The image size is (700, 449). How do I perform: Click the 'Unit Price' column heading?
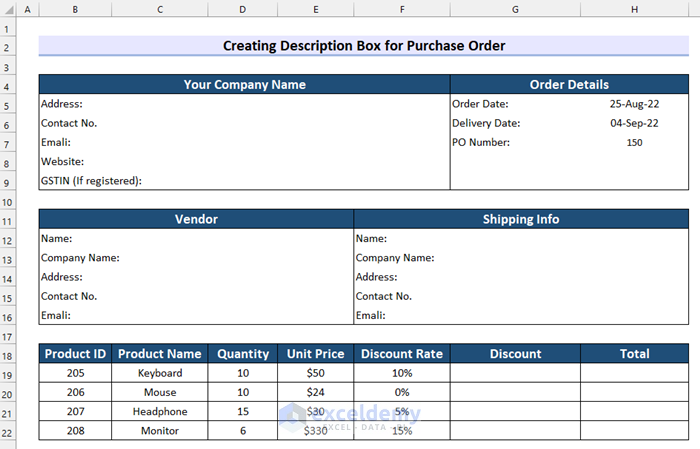coord(316,353)
